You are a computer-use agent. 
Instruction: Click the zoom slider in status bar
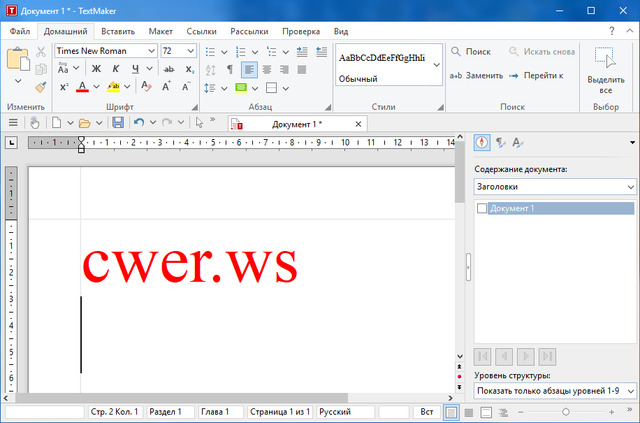pos(565,412)
